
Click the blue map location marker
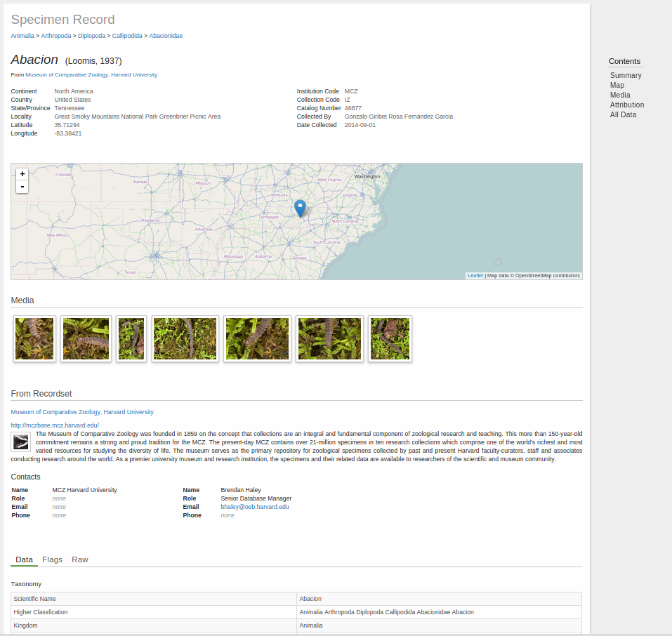click(300, 208)
